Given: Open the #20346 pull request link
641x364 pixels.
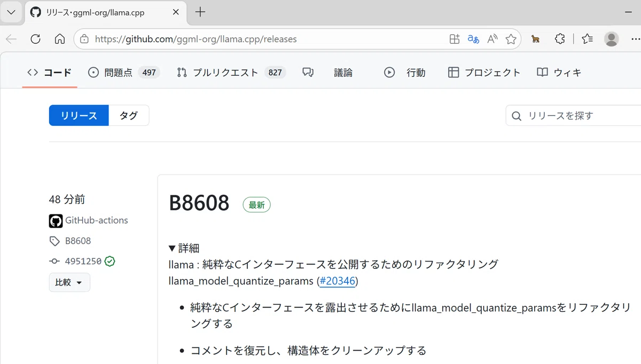Looking at the screenshot, I should (338, 281).
